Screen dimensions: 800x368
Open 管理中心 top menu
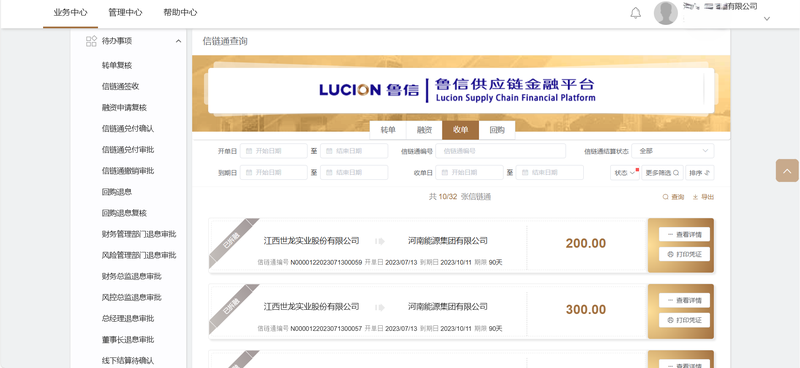click(126, 13)
